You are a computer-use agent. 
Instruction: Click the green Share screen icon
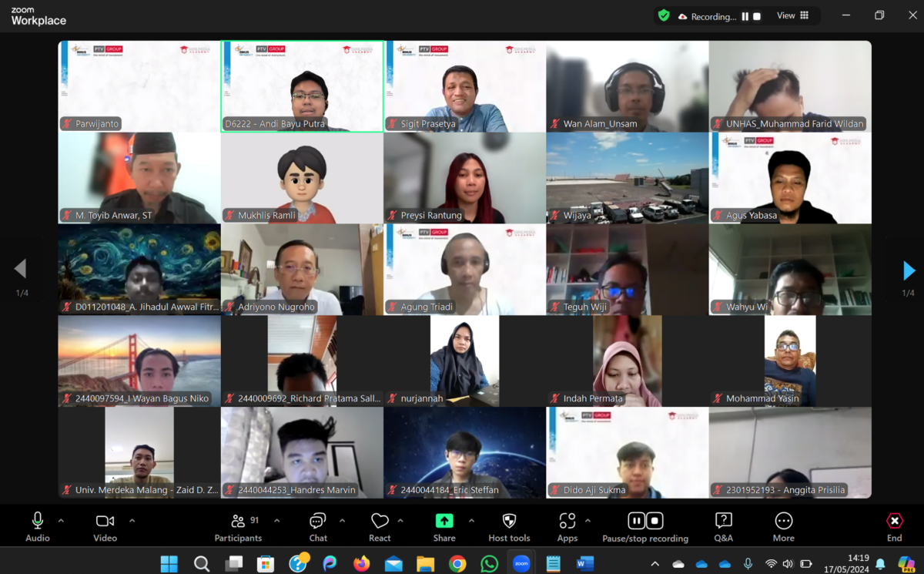444,521
